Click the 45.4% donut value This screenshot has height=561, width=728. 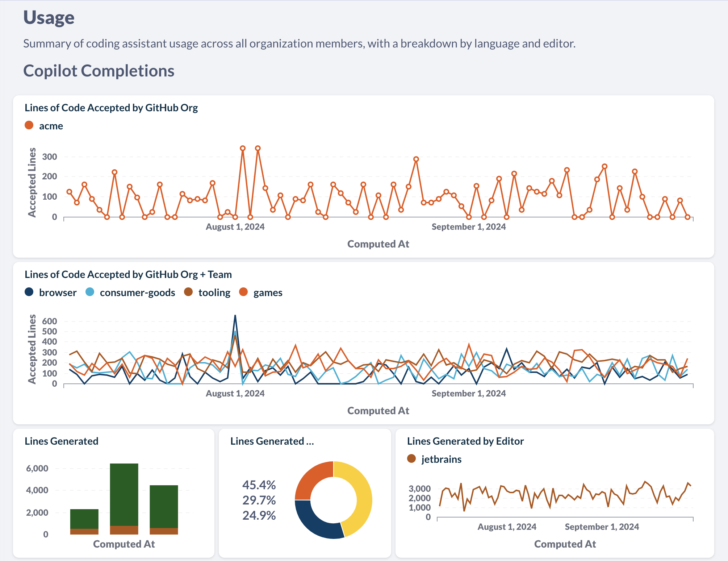tap(259, 485)
